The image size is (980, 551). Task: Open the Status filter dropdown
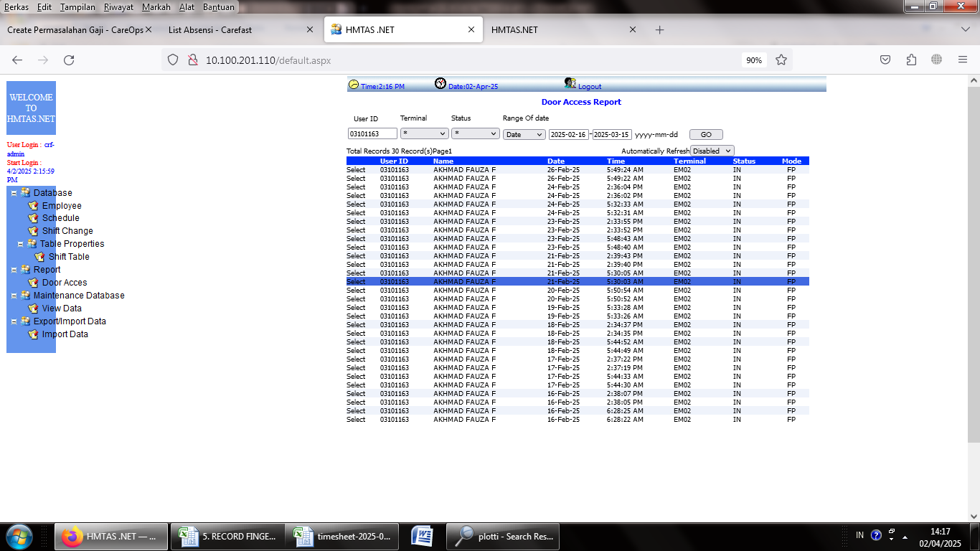[476, 134]
